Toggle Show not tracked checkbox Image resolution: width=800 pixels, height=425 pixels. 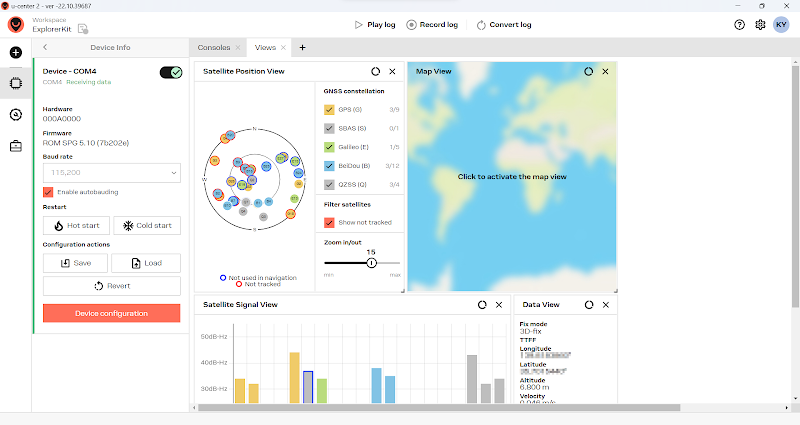pyautogui.click(x=329, y=222)
